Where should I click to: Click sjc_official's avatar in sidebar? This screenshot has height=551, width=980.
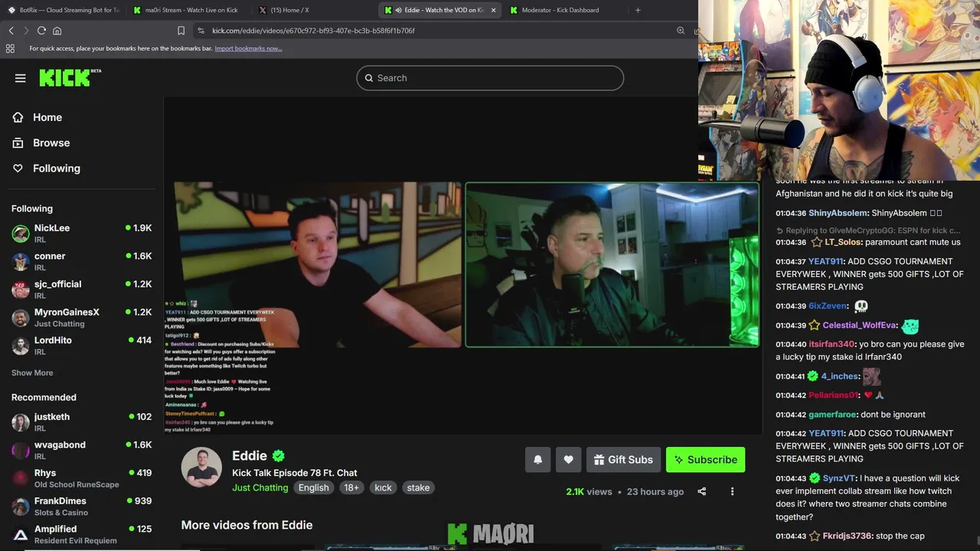point(21,289)
